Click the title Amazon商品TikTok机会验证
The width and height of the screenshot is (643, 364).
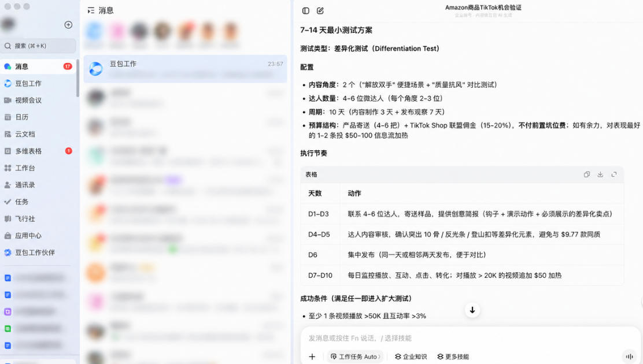click(x=483, y=8)
